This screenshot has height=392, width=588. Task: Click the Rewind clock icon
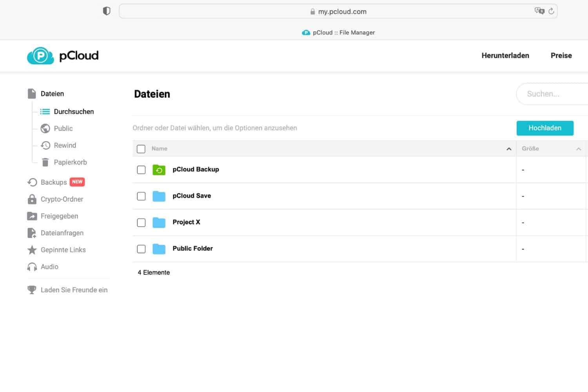coord(45,145)
